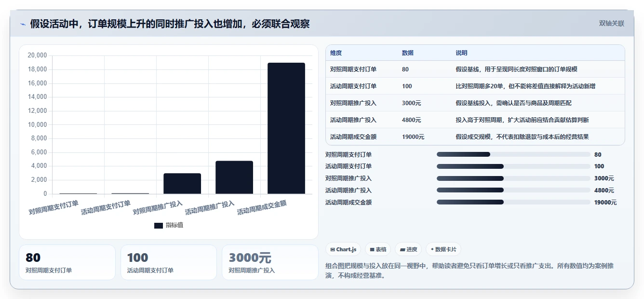644x299 pixels.
Task: Click the description starting 比对照周期多20单
Action: 525,86
